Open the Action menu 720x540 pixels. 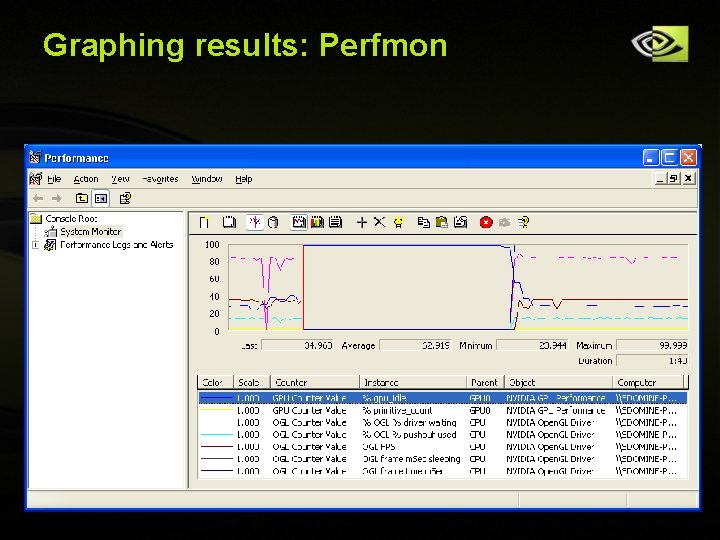tap(86, 179)
